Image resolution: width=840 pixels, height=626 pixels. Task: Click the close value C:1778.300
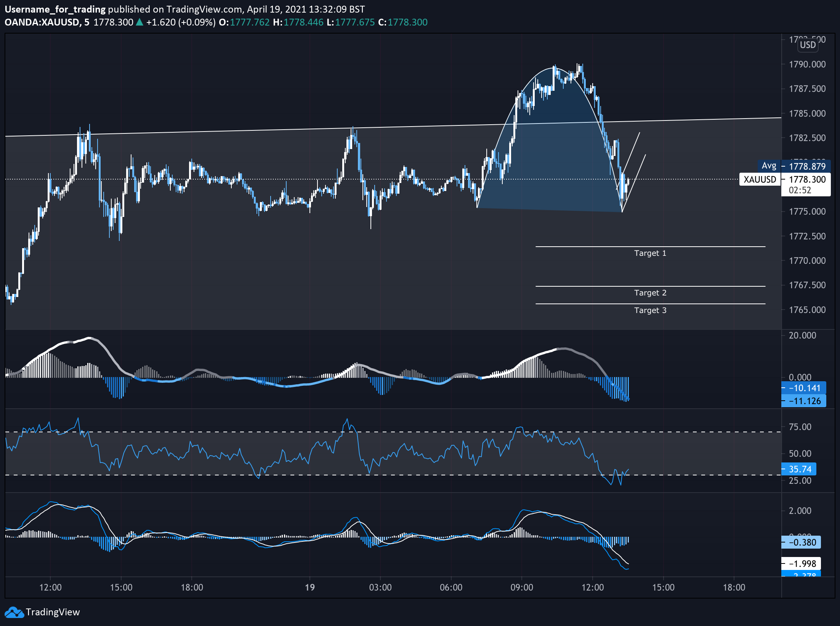(403, 22)
